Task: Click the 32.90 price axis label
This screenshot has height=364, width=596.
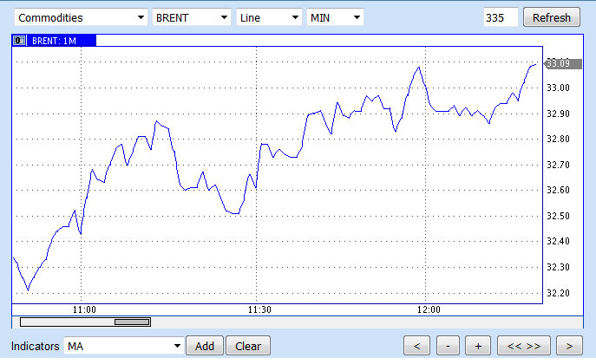Action: pyautogui.click(x=558, y=114)
